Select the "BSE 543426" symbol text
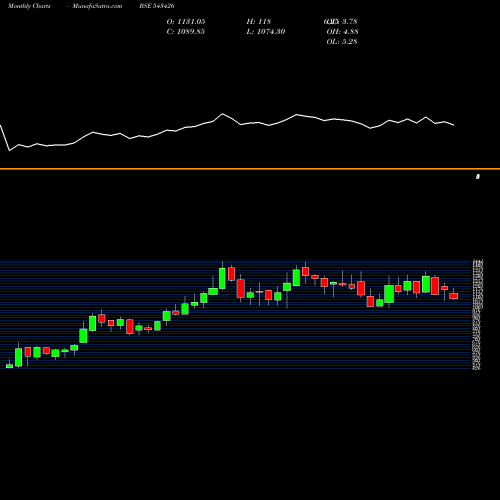Viewport: 500px width, 500px height. pos(157,6)
